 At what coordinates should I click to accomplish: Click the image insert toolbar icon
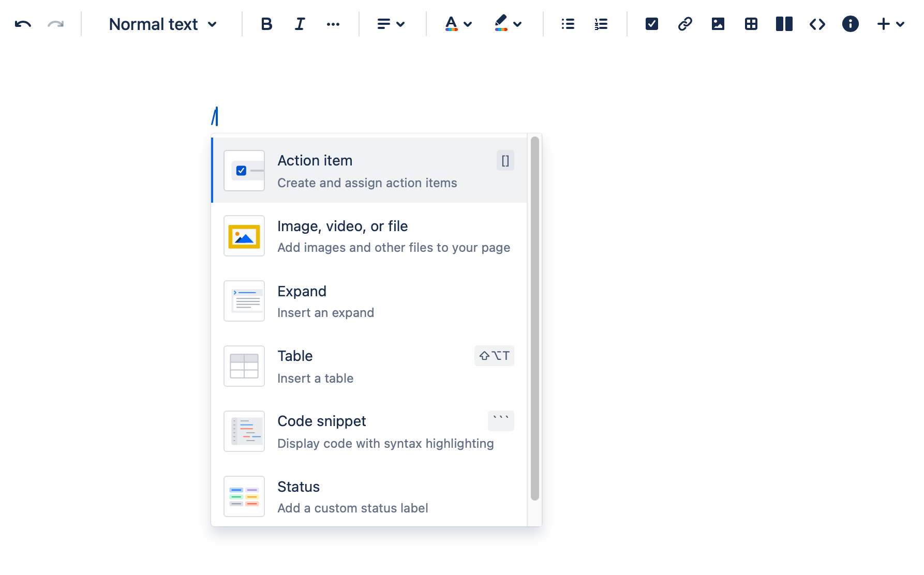[x=718, y=24]
